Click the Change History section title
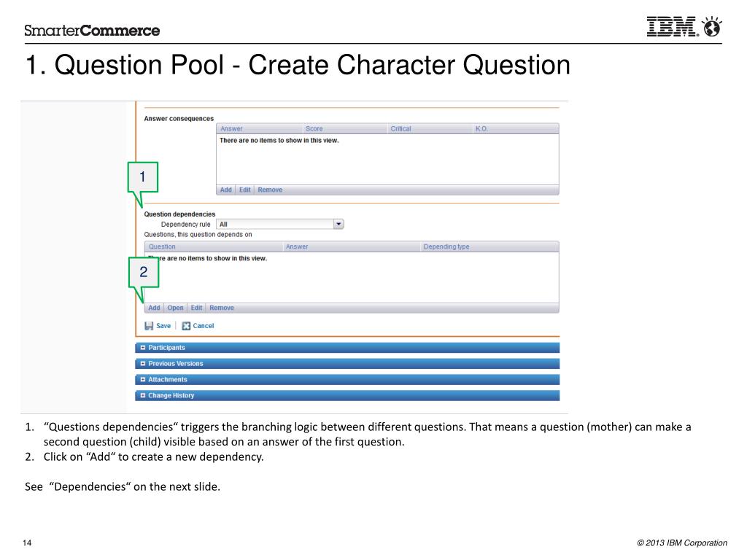This screenshot has width=747, height=560. [x=171, y=395]
